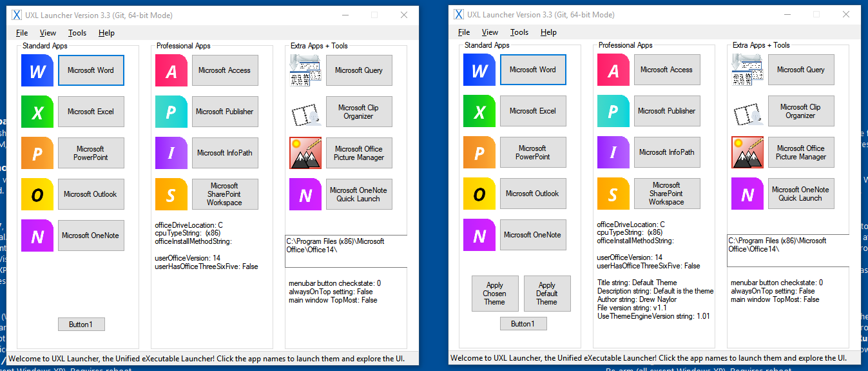Click Office14 path text box in left window

(346, 251)
